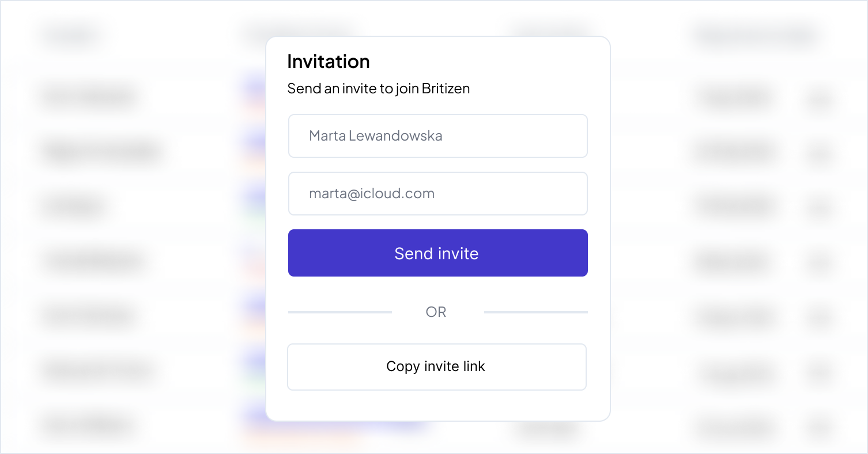Click the Marta Lewandowska name field

point(437,136)
